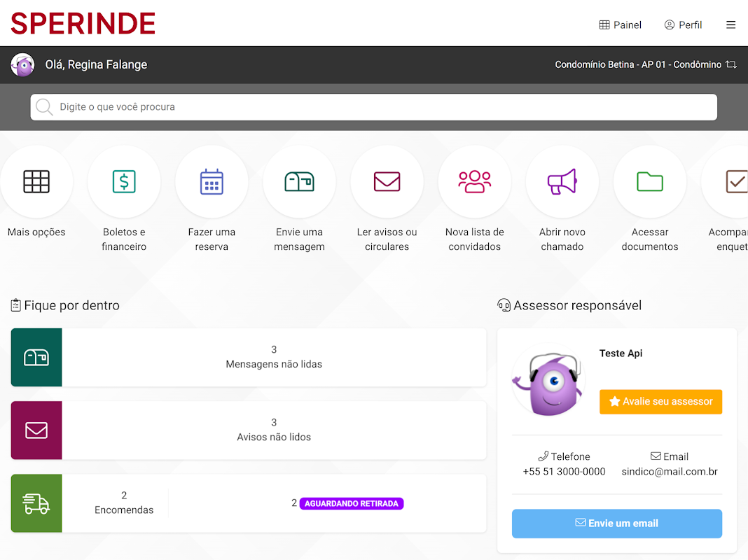Image resolution: width=748 pixels, height=560 pixels.
Task: Open Acessar documentos folder icon
Action: tap(650, 181)
